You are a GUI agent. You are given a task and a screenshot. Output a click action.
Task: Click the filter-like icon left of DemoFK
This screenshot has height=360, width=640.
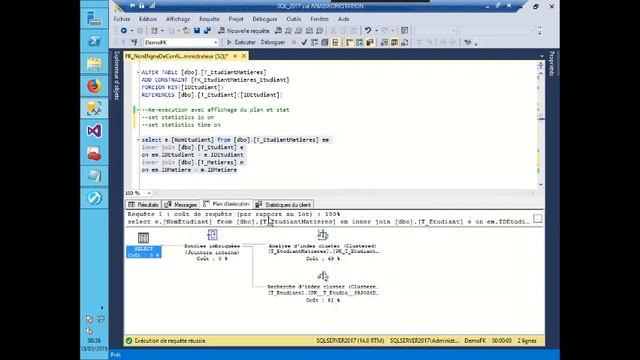(x=134, y=42)
